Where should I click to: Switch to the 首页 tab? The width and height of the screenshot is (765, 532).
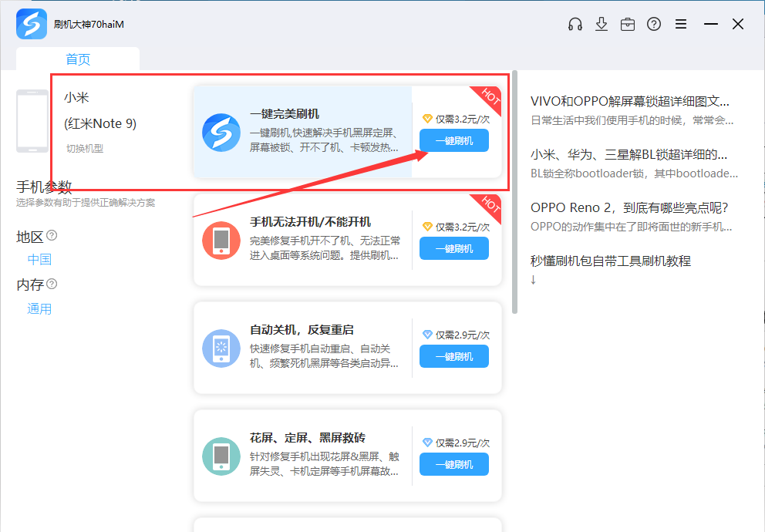(x=78, y=59)
